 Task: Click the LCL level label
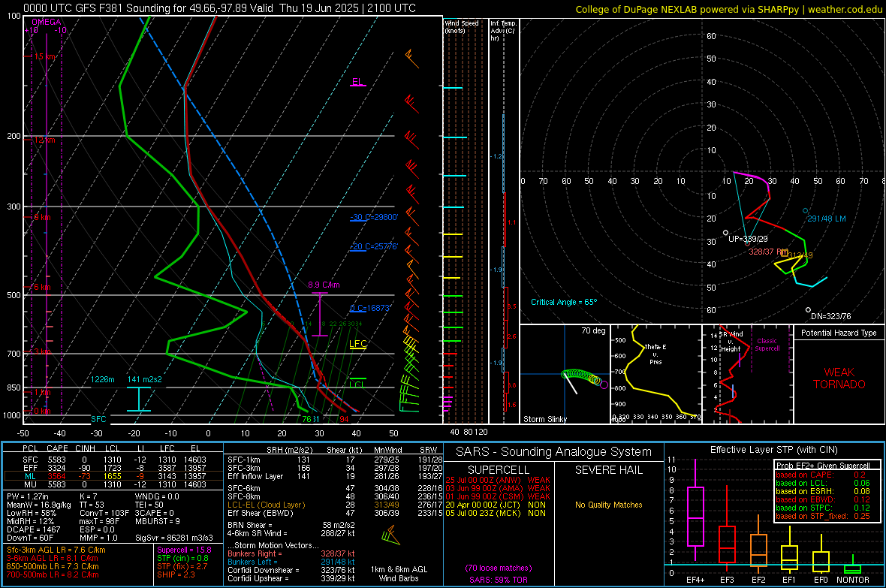coord(357,384)
